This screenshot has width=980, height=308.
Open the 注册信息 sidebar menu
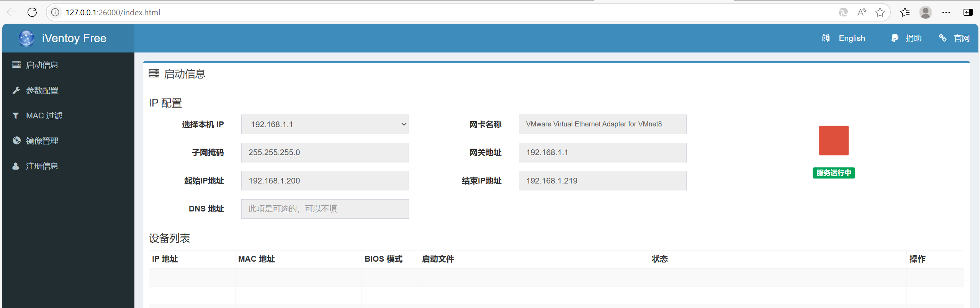(x=68, y=166)
